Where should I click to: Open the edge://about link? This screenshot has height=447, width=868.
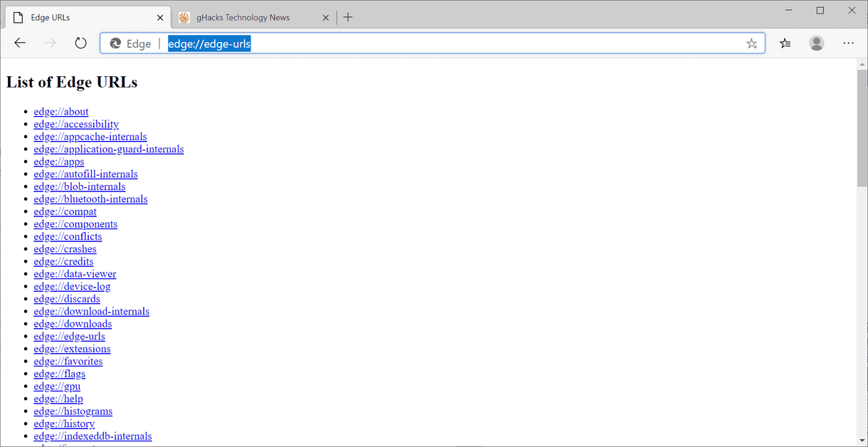pyautogui.click(x=61, y=112)
